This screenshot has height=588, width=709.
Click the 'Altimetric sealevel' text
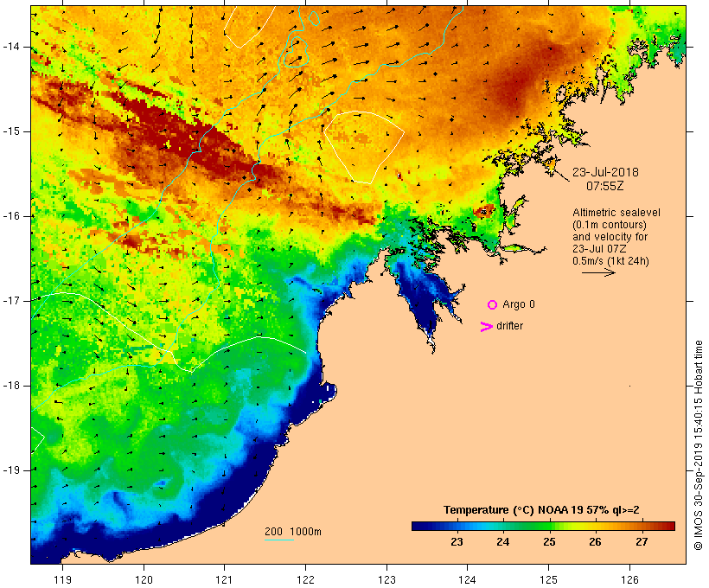(616, 213)
